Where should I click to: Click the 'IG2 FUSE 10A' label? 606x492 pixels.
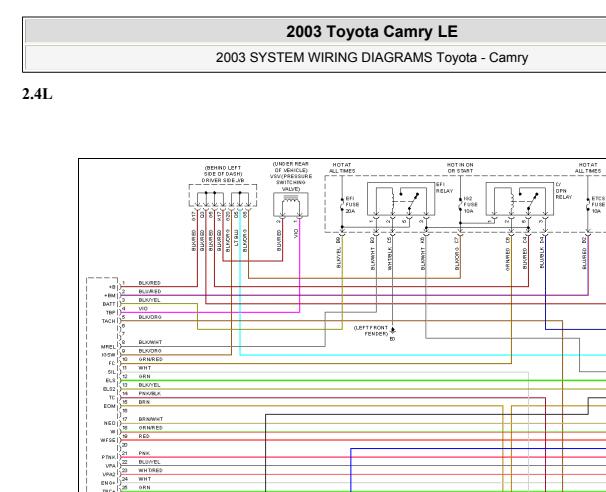470,205
